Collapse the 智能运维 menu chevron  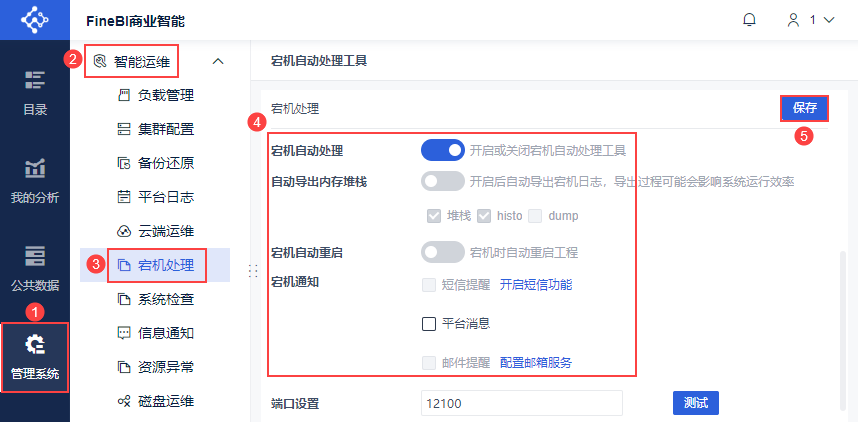point(218,62)
